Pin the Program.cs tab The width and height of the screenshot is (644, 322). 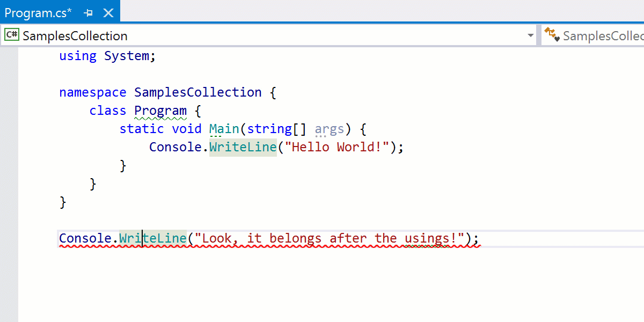[x=89, y=13]
